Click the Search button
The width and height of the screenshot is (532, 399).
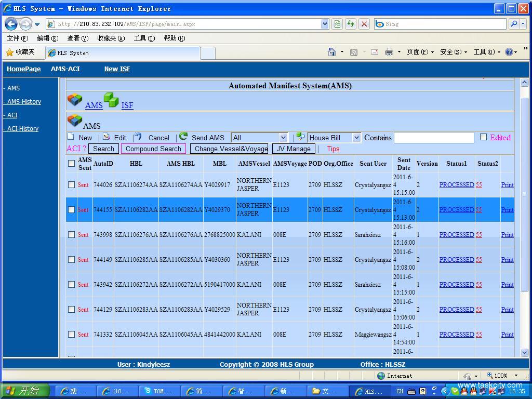pyautogui.click(x=103, y=149)
